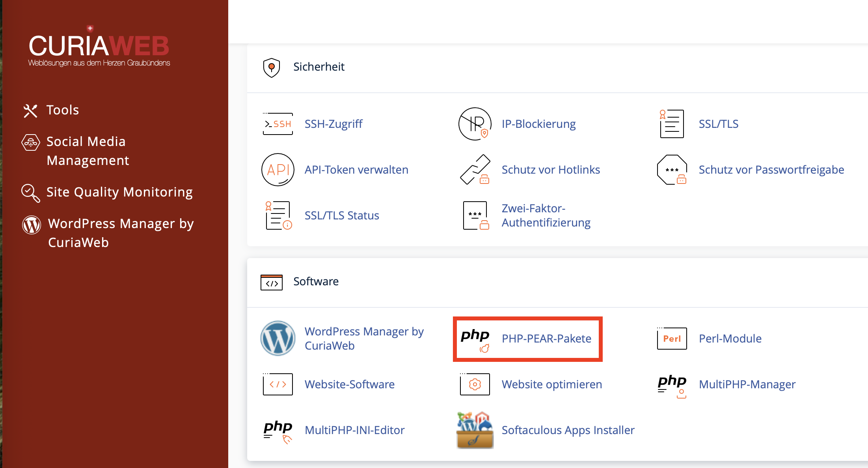Click the CuriaWeb logo
This screenshot has width=868, height=468.
click(x=99, y=47)
